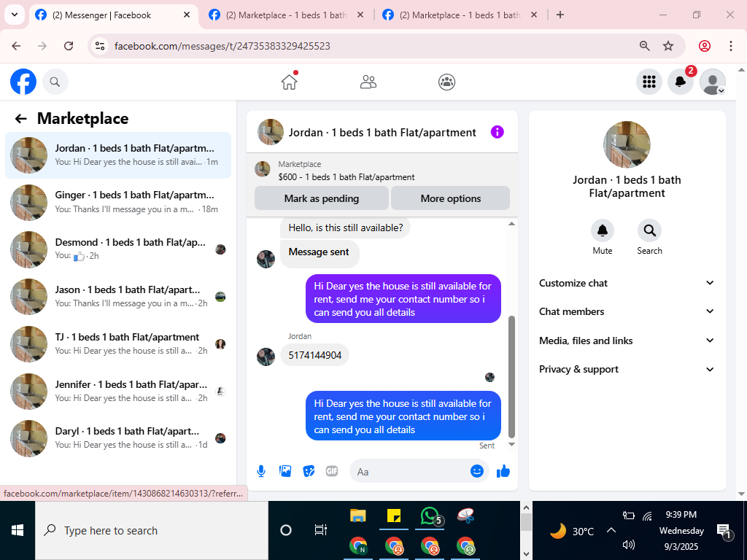Click the back arrow beside Marketplace heading

pos(20,119)
